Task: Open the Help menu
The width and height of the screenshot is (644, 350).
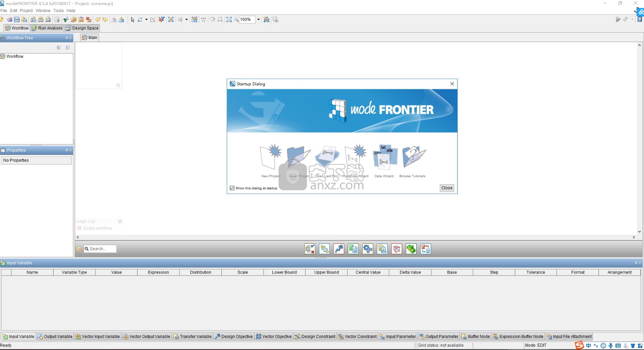Action: click(x=71, y=10)
